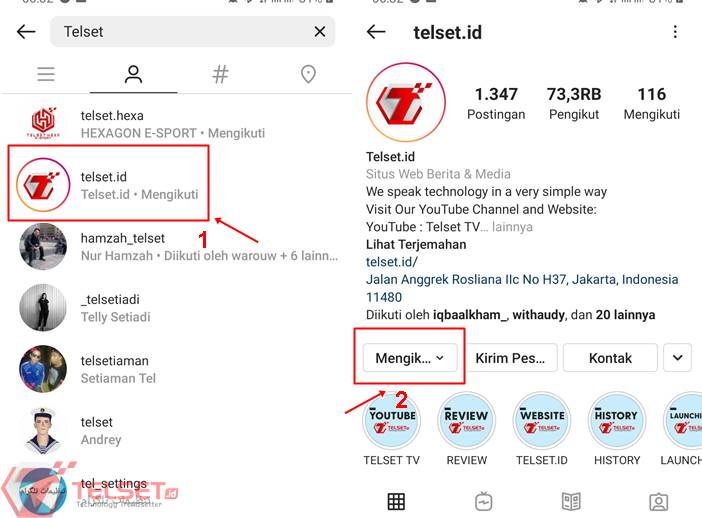Clear the Telset search text
The height and width of the screenshot is (518, 702).
[320, 32]
